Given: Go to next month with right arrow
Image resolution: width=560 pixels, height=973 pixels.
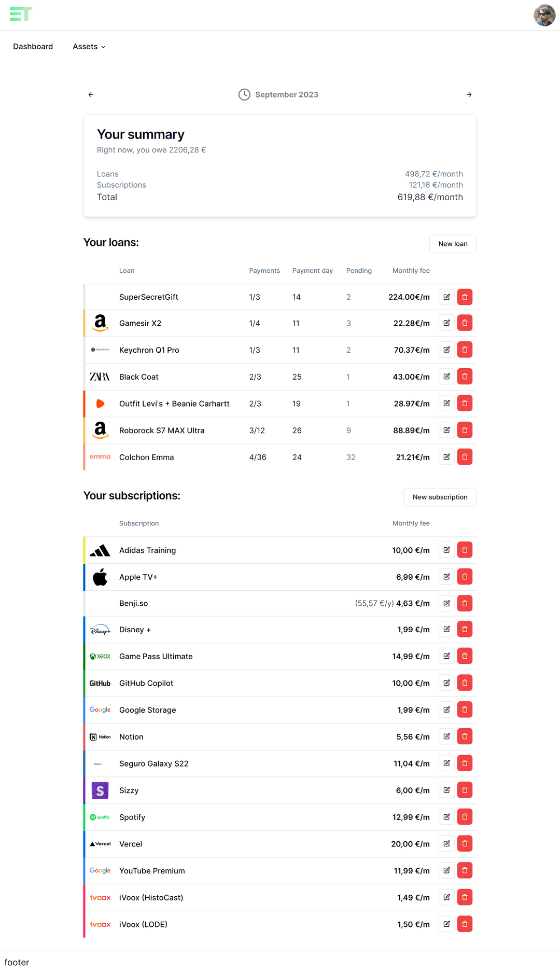Looking at the screenshot, I should tap(469, 94).
